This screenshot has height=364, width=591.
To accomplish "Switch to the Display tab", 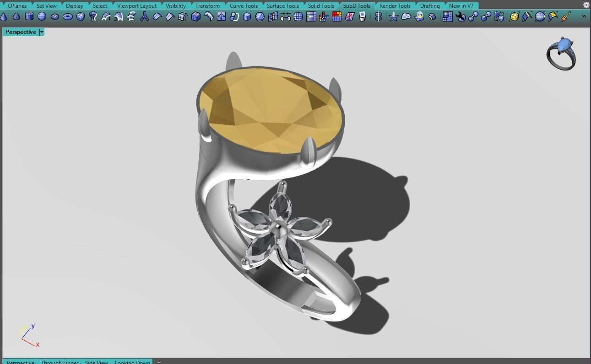I will 74,6.
